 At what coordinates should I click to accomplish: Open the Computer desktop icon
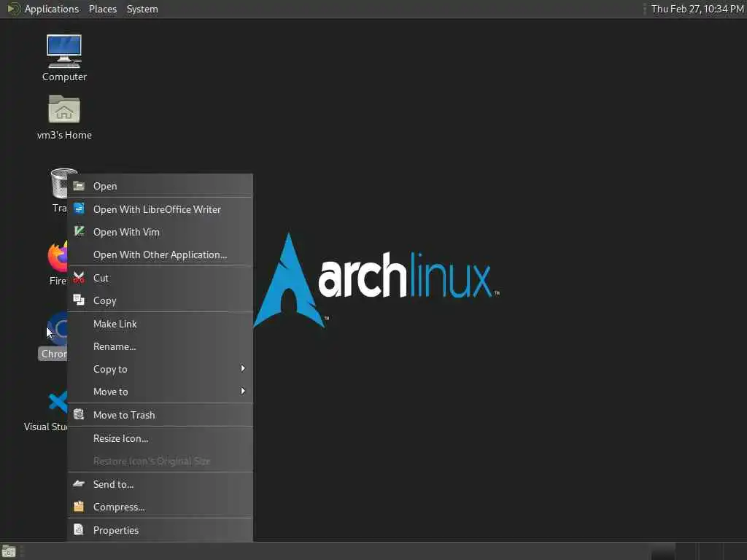tap(64, 51)
